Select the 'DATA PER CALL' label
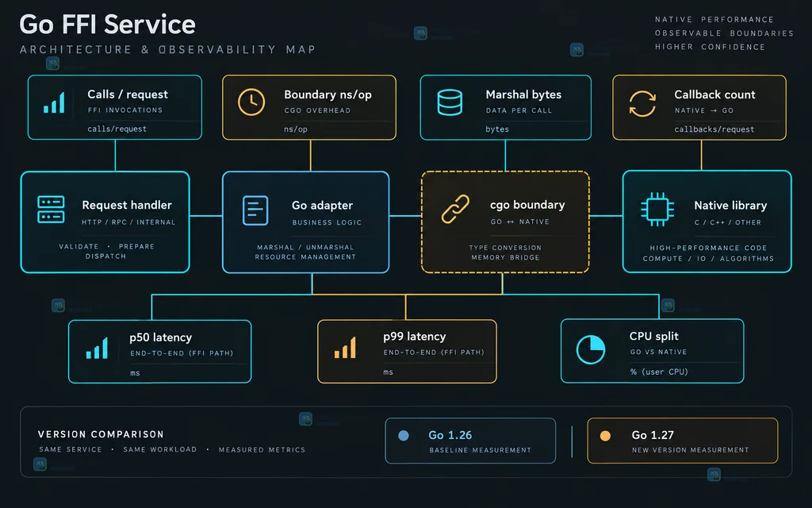The width and height of the screenshot is (812, 508). 519,110
